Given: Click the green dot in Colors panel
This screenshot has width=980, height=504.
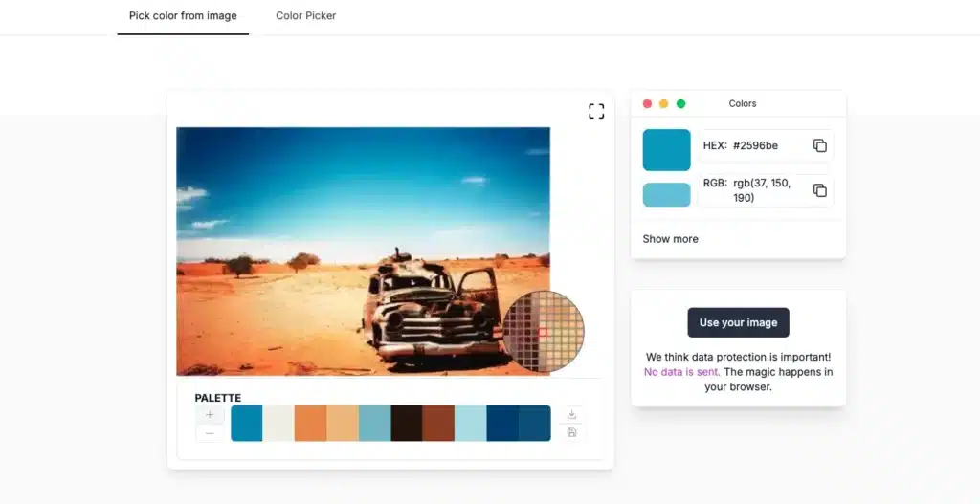Looking at the screenshot, I should pyautogui.click(x=681, y=103).
